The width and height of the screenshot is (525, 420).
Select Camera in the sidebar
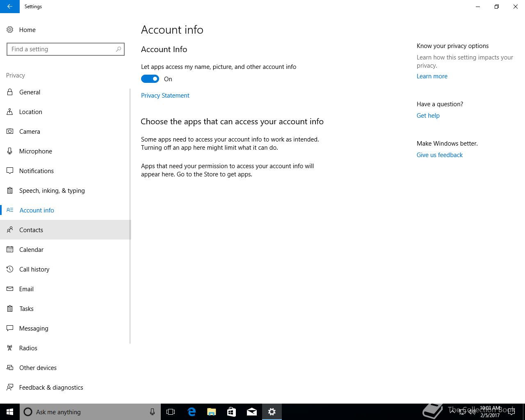click(x=66, y=131)
